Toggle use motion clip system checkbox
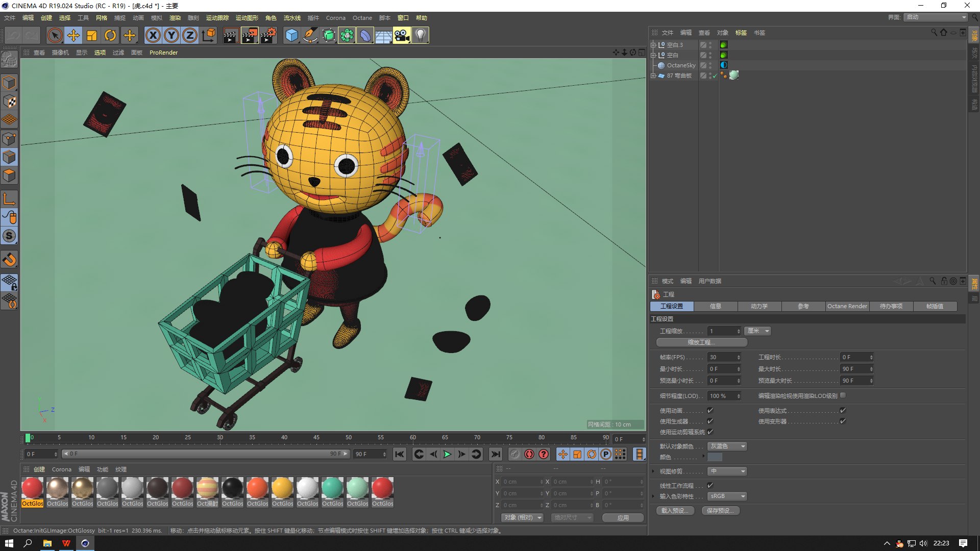Viewport: 980px width, 551px height. coord(710,432)
